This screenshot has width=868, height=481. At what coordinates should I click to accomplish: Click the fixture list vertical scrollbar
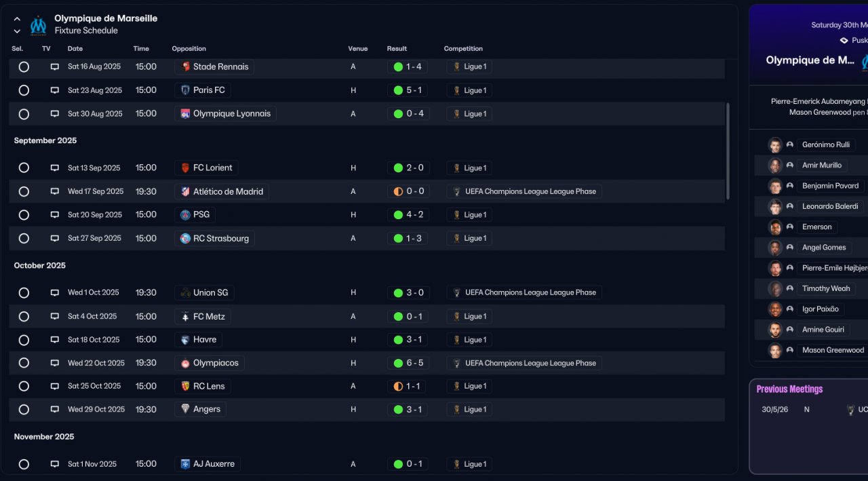(728, 151)
